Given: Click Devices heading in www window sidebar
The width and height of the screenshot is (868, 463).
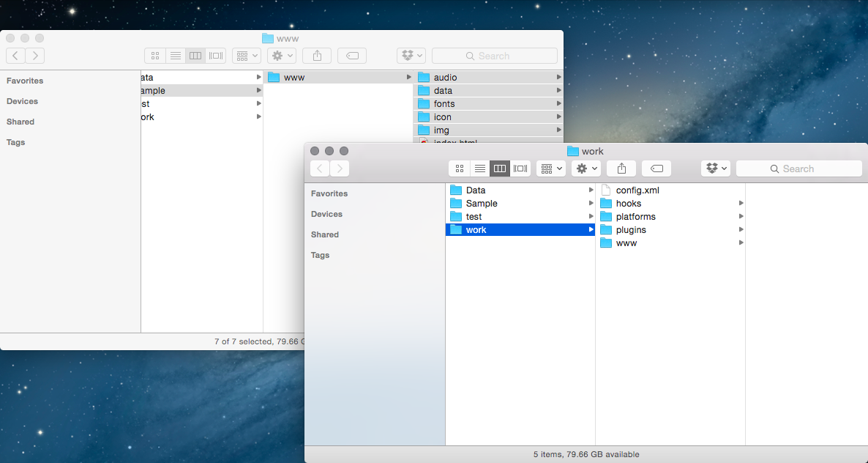Looking at the screenshot, I should click(22, 101).
